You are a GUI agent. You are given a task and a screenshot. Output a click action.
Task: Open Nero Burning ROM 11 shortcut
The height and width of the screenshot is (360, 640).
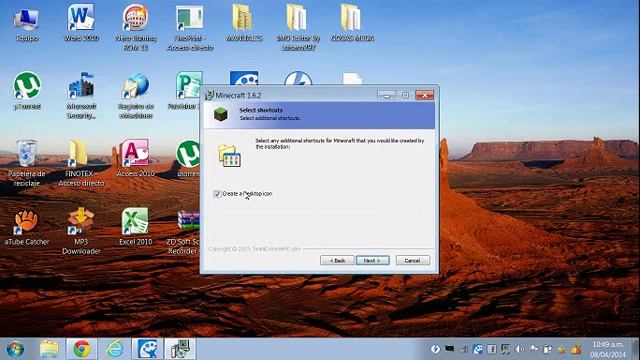[136, 27]
